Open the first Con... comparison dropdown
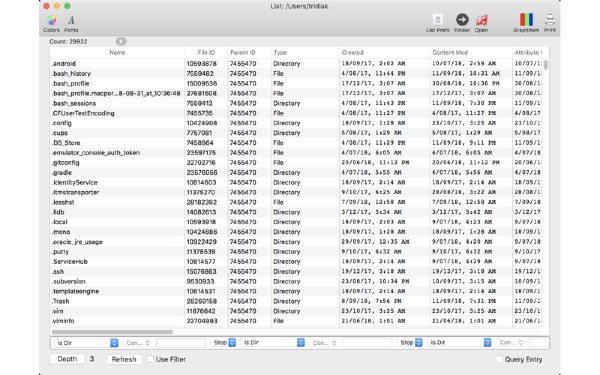The width and height of the screenshot is (600, 375). tap(137, 343)
